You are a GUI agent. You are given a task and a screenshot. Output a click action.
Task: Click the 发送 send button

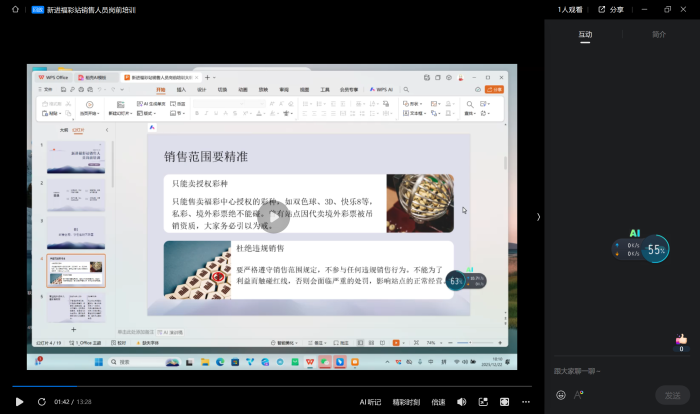click(x=672, y=395)
